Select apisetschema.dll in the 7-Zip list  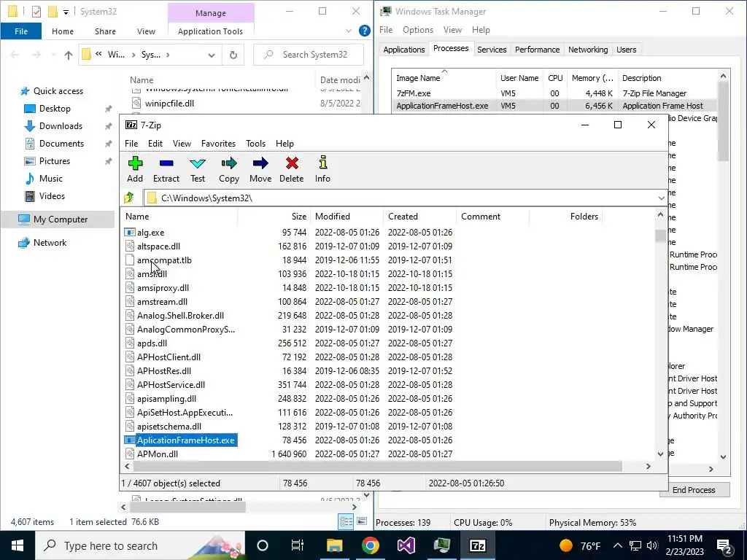[169, 426]
